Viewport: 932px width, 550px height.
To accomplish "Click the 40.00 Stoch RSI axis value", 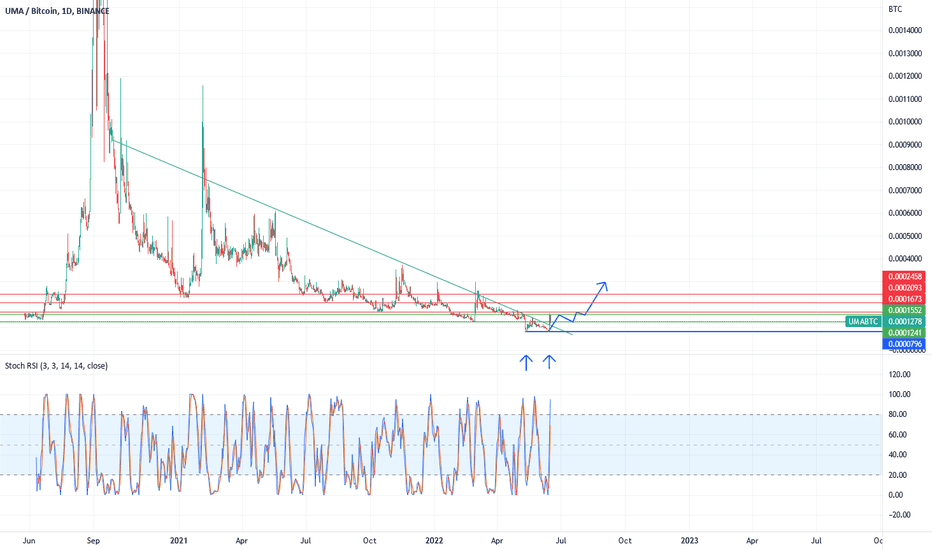I will click(898, 455).
